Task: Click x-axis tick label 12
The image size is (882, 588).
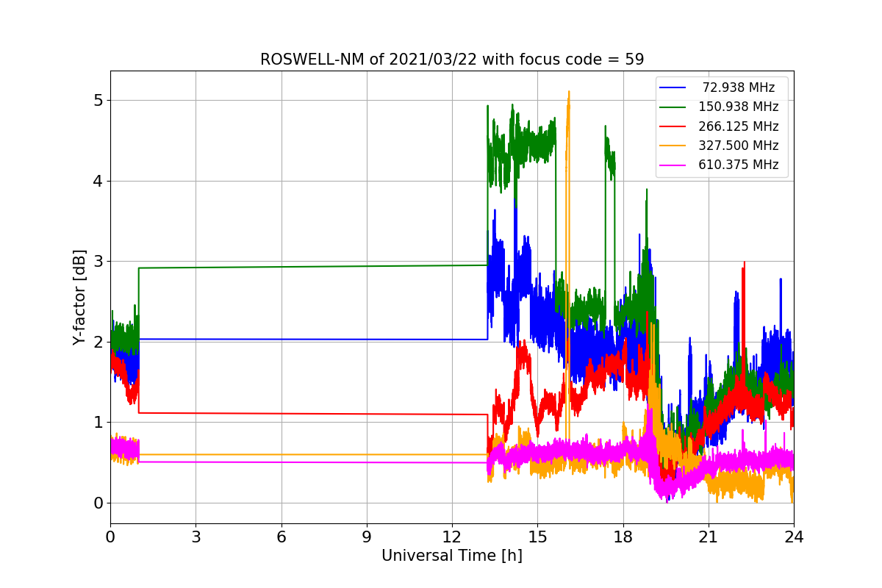Action: pyautogui.click(x=452, y=537)
